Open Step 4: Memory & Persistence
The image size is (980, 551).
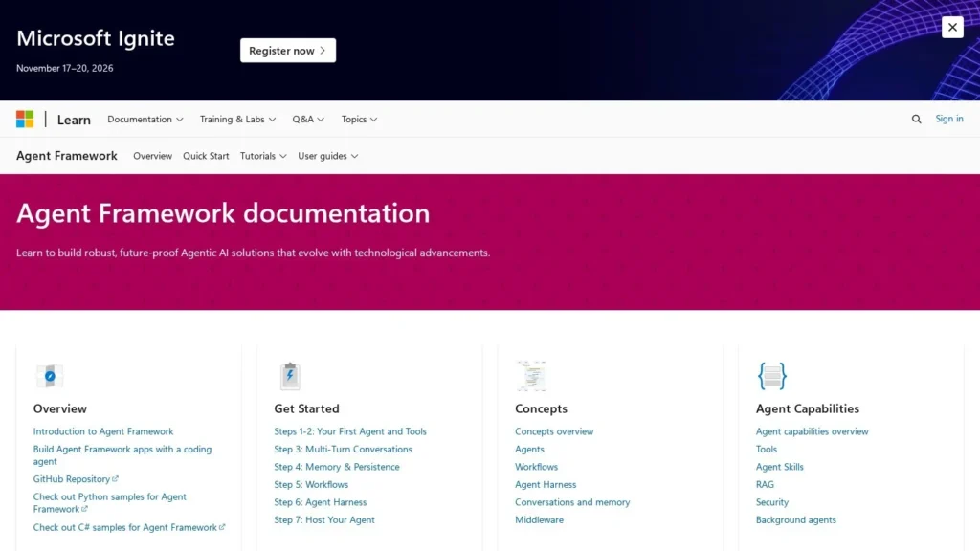pos(336,467)
